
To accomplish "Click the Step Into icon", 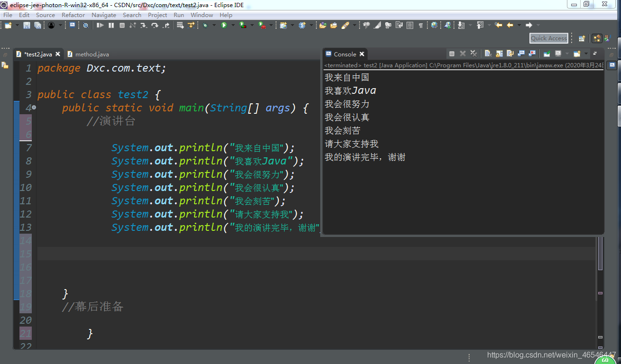I will tap(143, 25).
